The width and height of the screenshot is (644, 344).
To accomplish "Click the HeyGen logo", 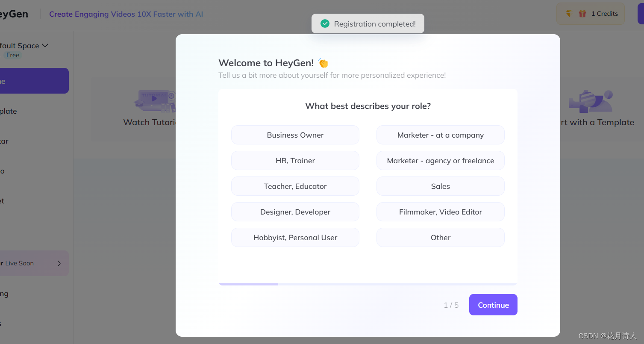I will (14, 14).
